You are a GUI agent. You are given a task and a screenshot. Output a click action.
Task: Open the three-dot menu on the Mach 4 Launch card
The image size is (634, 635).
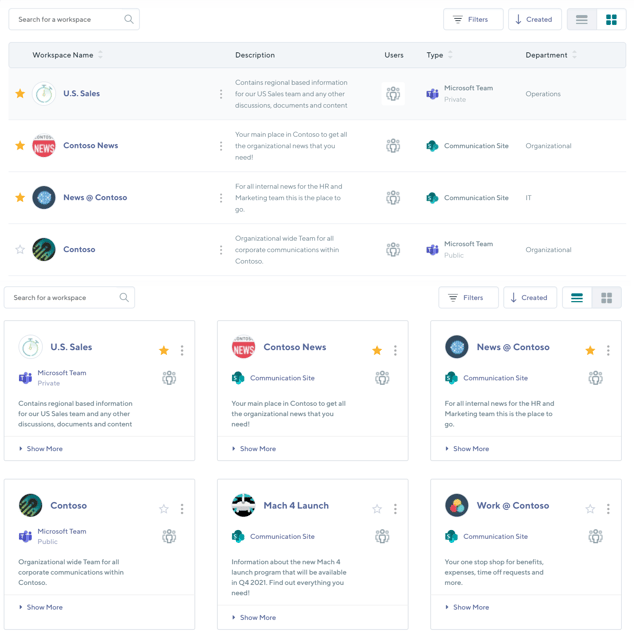pyautogui.click(x=395, y=509)
